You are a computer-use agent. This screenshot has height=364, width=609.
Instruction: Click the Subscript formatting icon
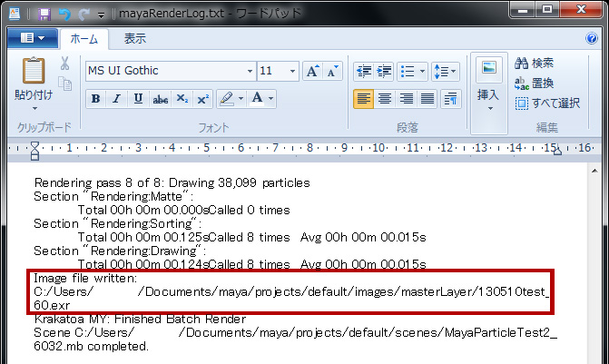182,98
